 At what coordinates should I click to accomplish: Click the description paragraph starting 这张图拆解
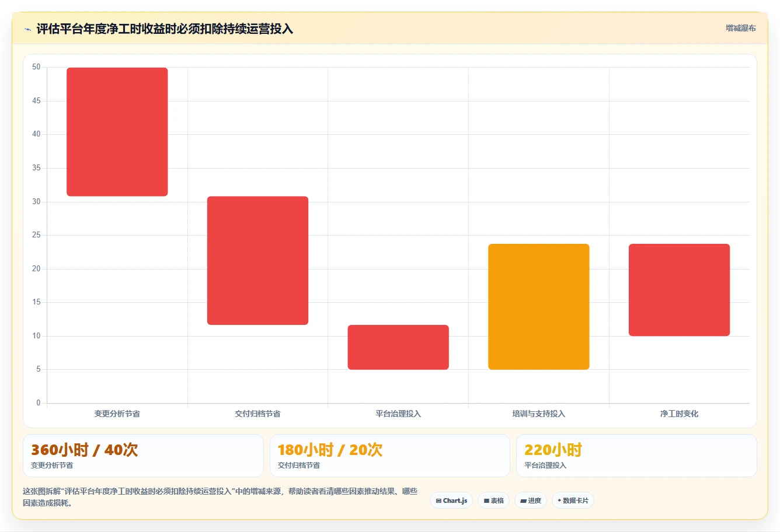(x=220, y=497)
